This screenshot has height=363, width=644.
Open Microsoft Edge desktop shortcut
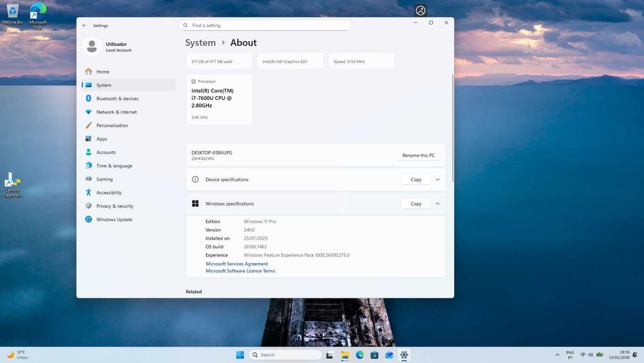pyautogui.click(x=38, y=15)
